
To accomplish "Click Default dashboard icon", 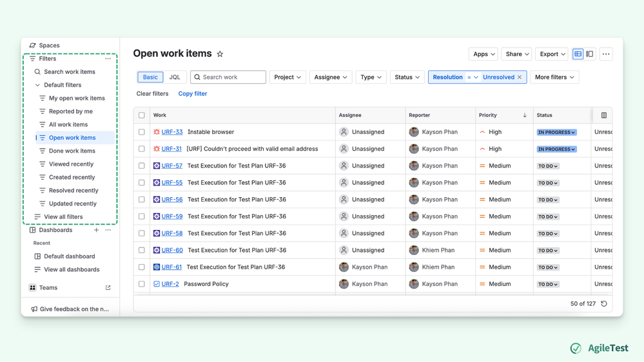I will 37,256.
